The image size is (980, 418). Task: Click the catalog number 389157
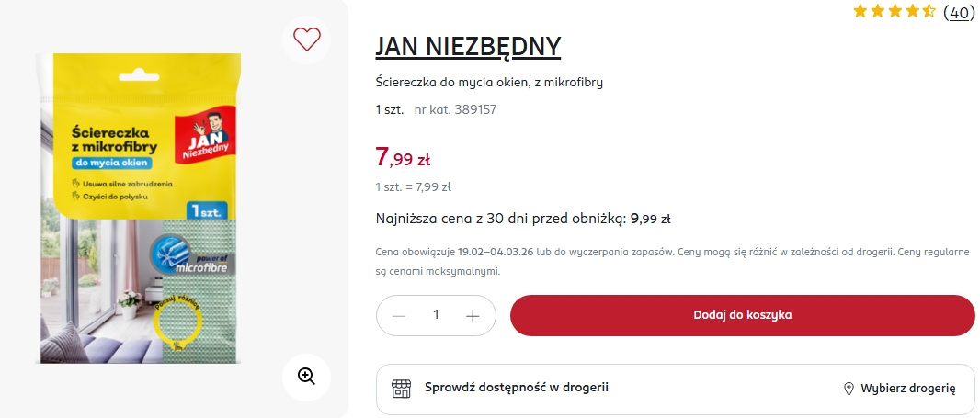[x=455, y=109]
